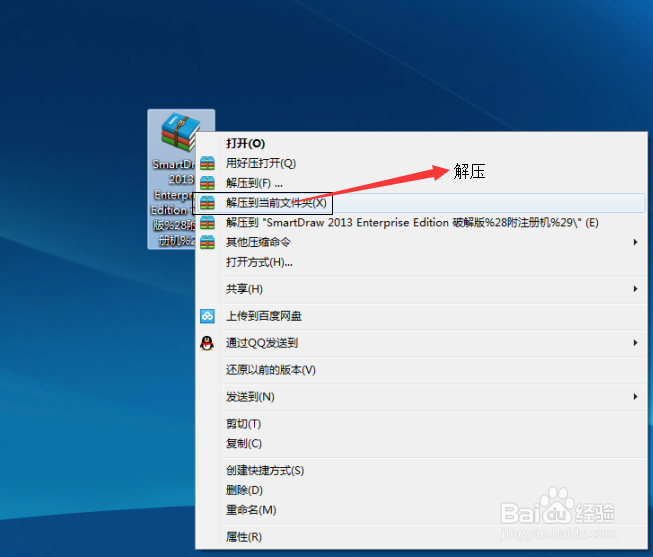
Task: Click the archive icon beside 解压到当前文件夹(X)
Action: tap(207, 203)
